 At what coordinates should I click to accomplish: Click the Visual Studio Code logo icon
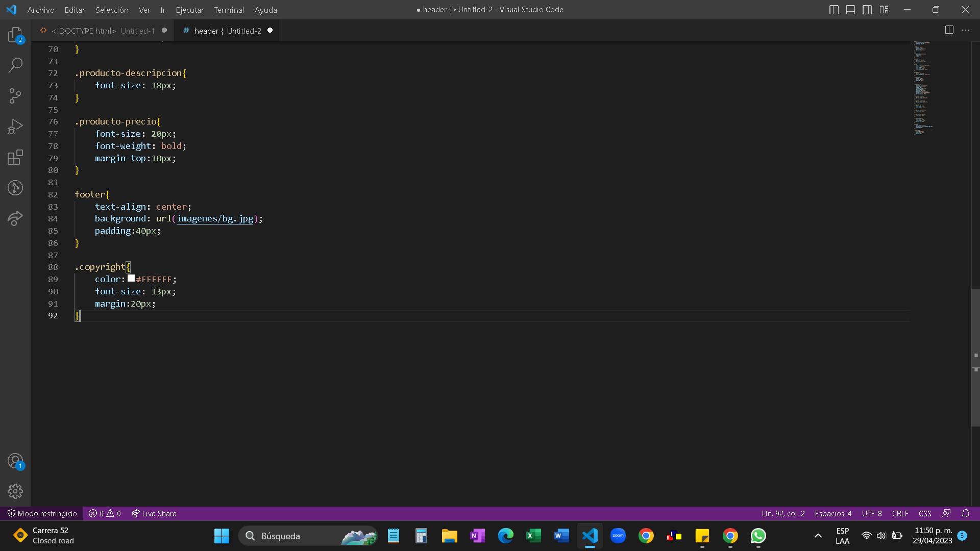coord(11,10)
